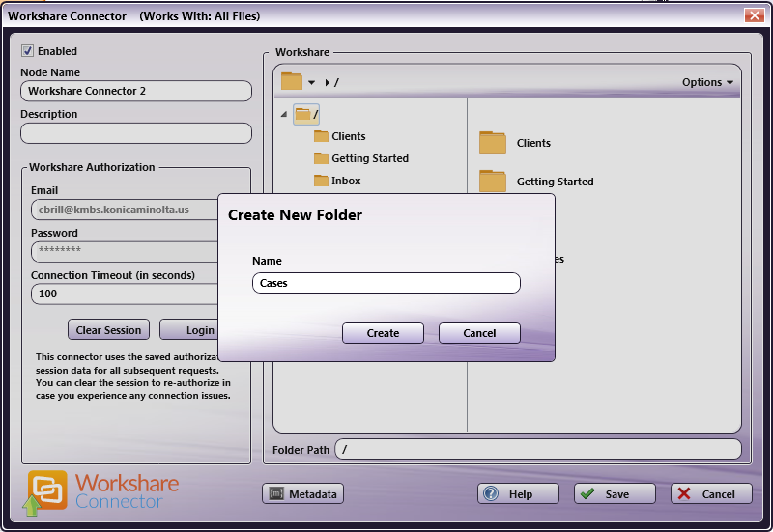The width and height of the screenshot is (773, 532).
Task: Open the Metadata button
Action: [x=302, y=494]
